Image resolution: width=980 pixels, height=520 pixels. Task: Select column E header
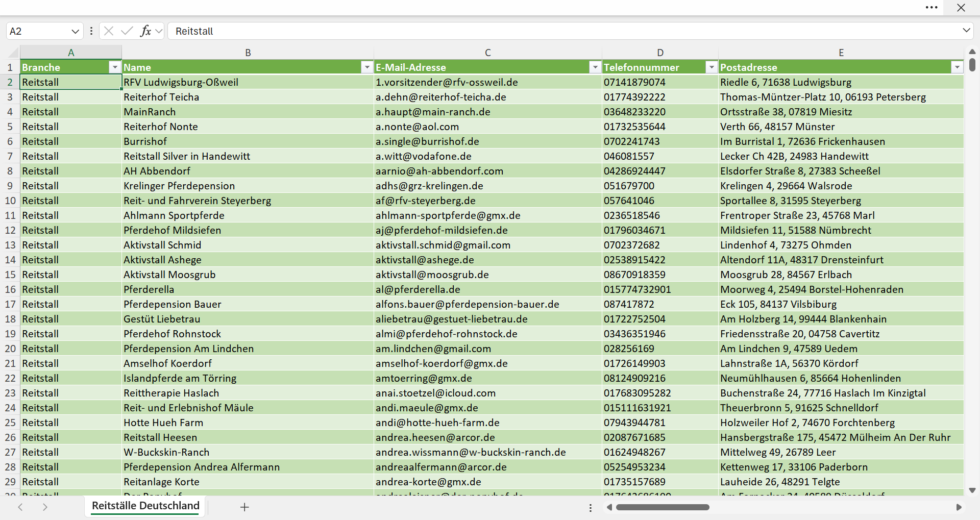tap(841, 53)
